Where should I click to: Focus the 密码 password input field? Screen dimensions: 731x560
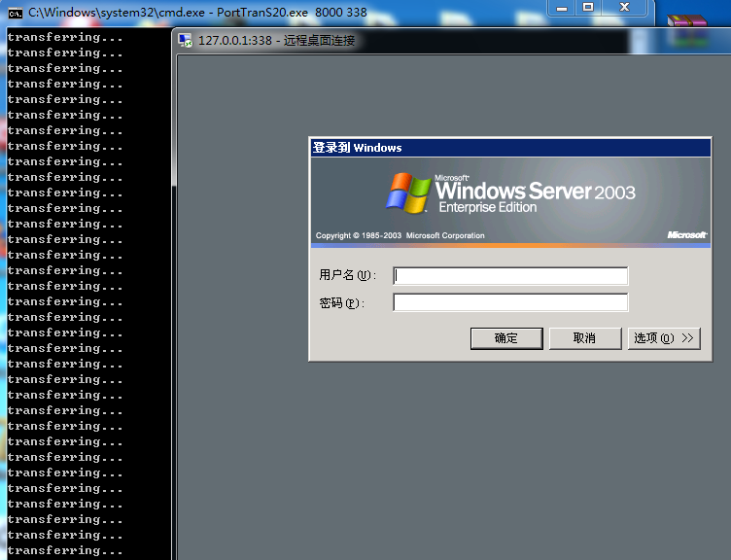pyautogui.click(x=510, y=303)
